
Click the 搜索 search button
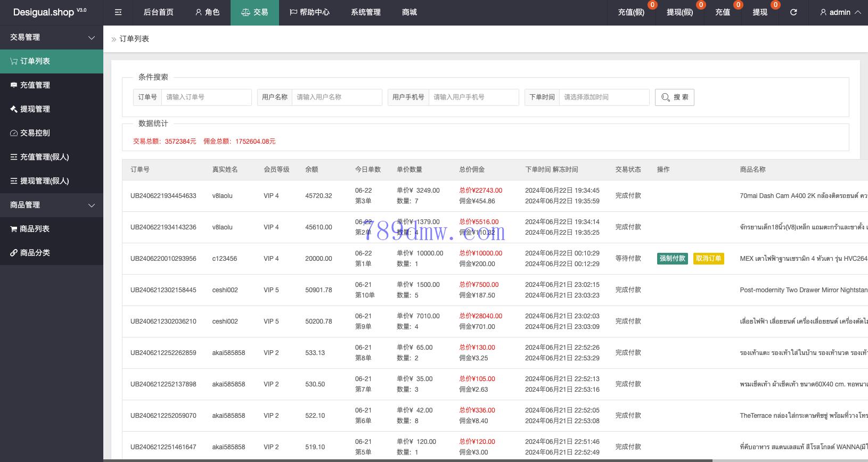click(674, 97)
